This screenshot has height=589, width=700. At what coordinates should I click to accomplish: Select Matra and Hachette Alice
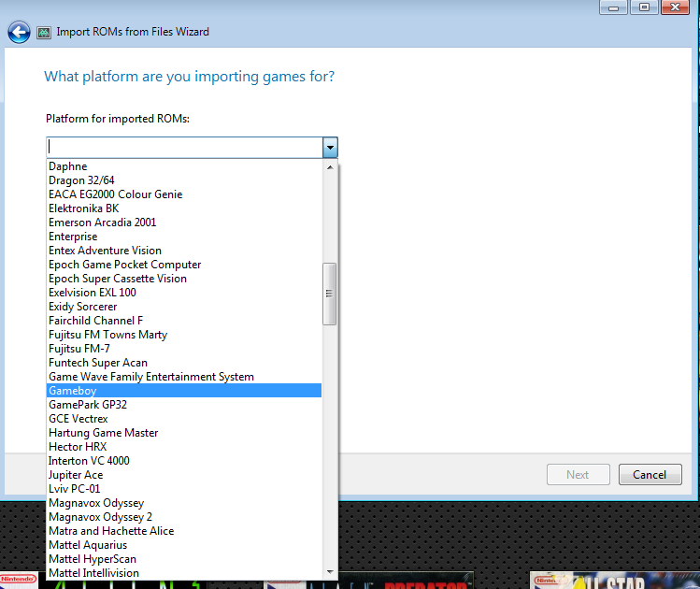(184, 531)
